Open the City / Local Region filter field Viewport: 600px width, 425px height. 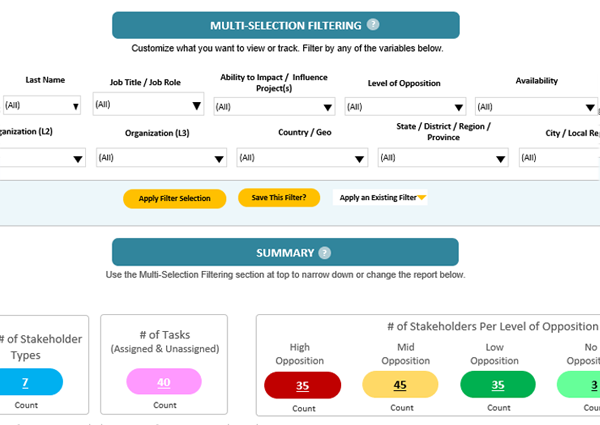click(x=559, y=158)
